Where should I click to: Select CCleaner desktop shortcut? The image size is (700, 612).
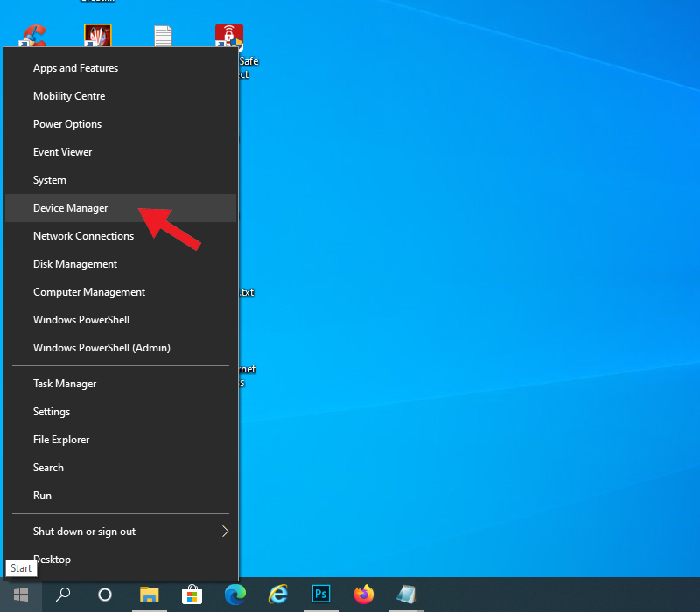tap(32, 36)
